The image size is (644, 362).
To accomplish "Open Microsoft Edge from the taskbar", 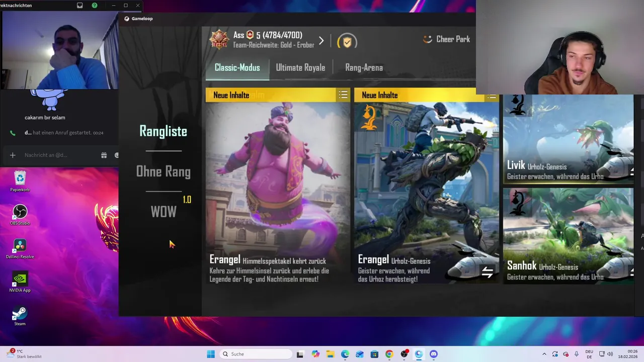I will point(345,354).
